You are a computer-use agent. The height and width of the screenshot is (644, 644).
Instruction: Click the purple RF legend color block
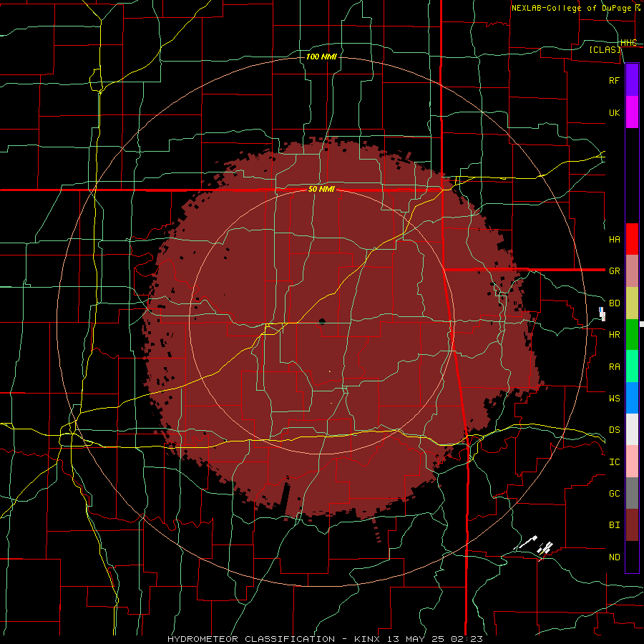click(632, 80)
